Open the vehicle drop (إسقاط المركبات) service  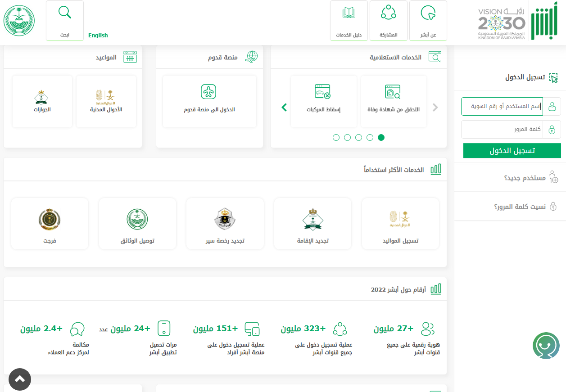point(323,101)
